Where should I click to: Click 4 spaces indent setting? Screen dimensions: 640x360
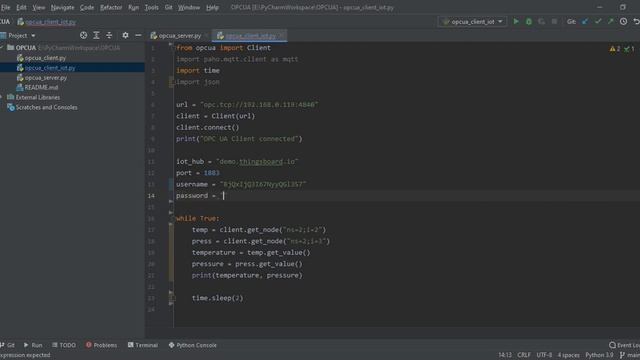pyautogui.click(x=569, y=355)
